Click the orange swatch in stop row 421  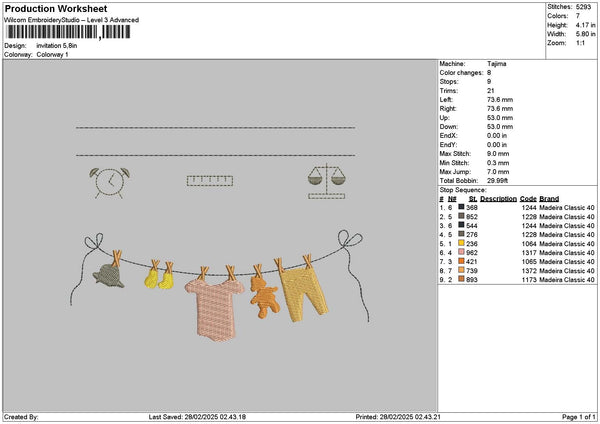[x=461, y=261]
